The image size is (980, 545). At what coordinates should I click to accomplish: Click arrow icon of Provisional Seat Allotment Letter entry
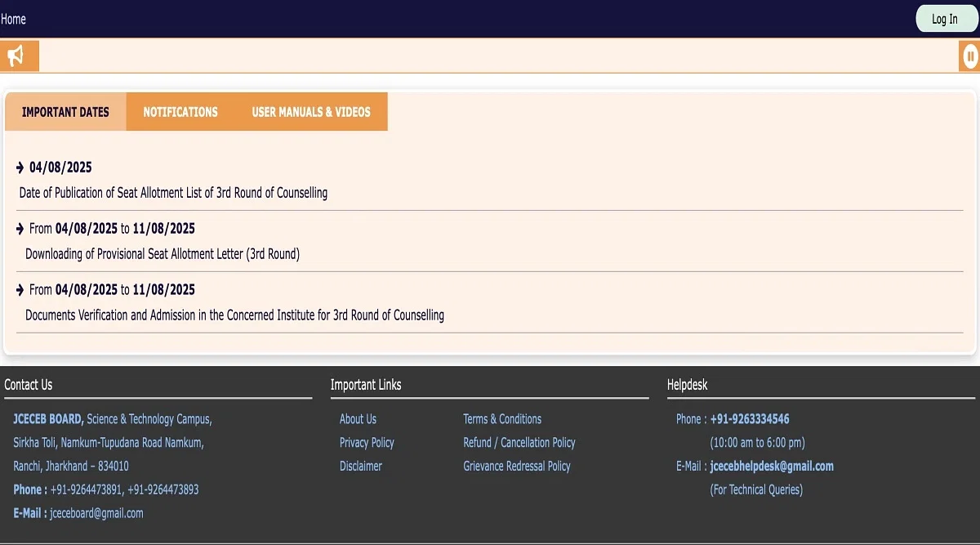click(20, 229)
